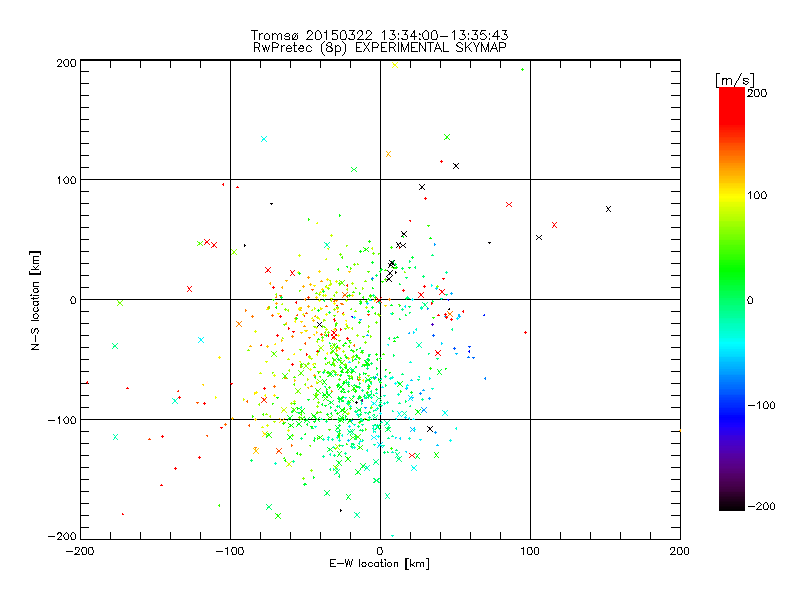Viewport: 800px width, 600px height.
Task: Click the black X marker farthest to the east
Action: 608,209
